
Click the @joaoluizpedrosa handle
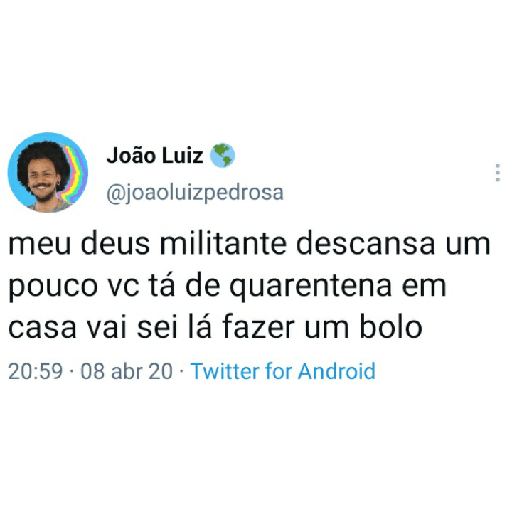click(195, 193)
